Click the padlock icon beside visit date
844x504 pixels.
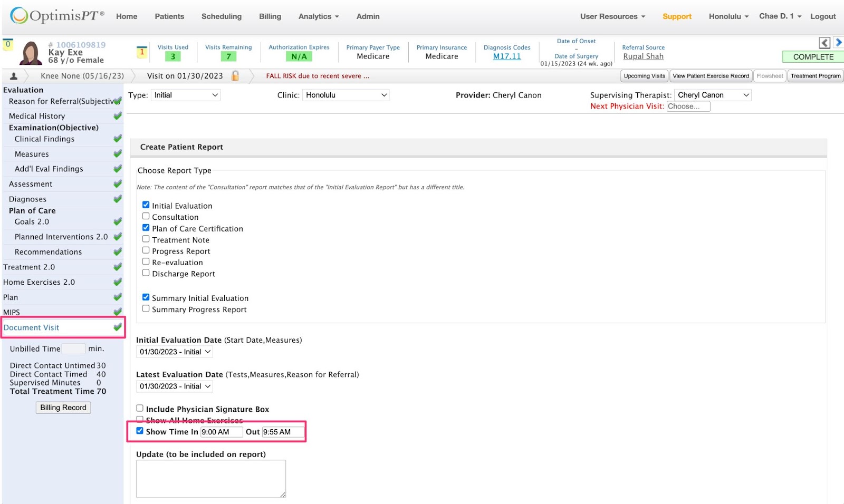coord(235,76)
